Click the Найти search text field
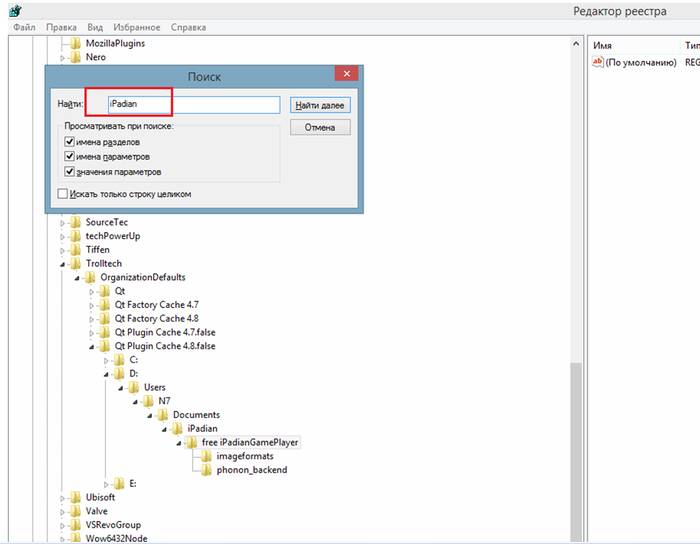The height and width of the screenshot is (544, 700). pos(181,104)
